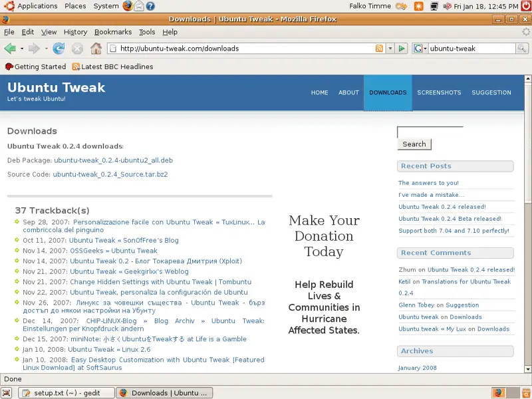Open the Applications menu in top panel

[37, 6]
